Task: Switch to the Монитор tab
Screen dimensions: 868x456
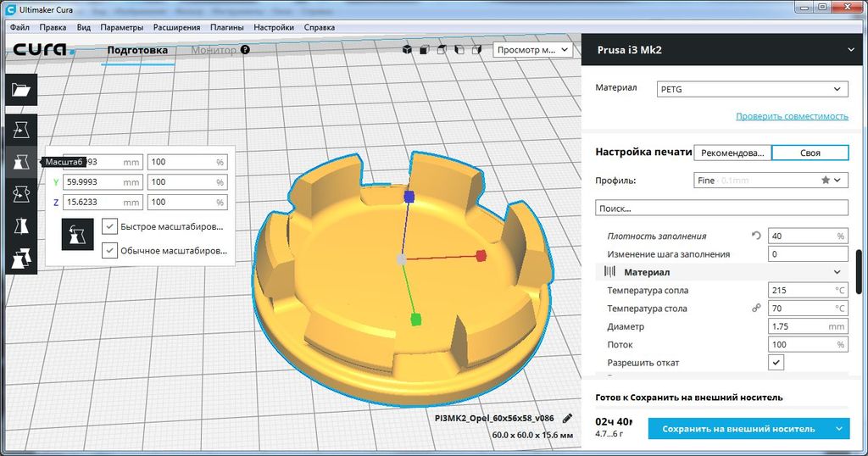Action: [214, 50]
